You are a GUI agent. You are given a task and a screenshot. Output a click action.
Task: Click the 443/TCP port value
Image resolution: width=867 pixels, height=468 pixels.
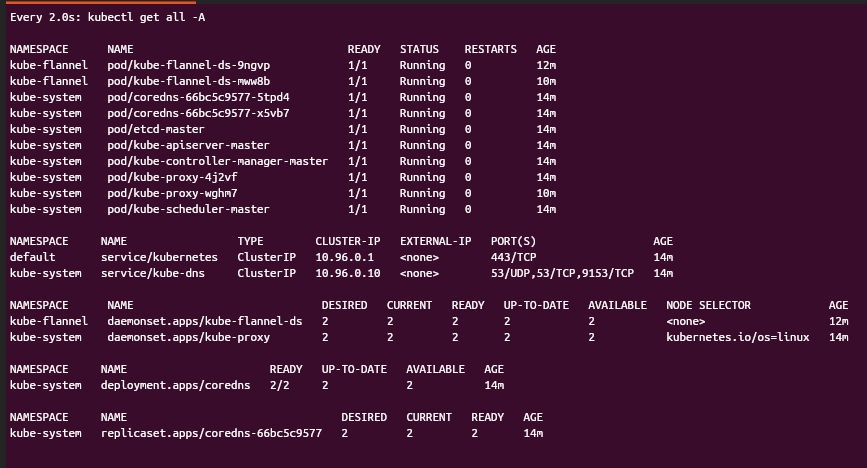[513, 257]
